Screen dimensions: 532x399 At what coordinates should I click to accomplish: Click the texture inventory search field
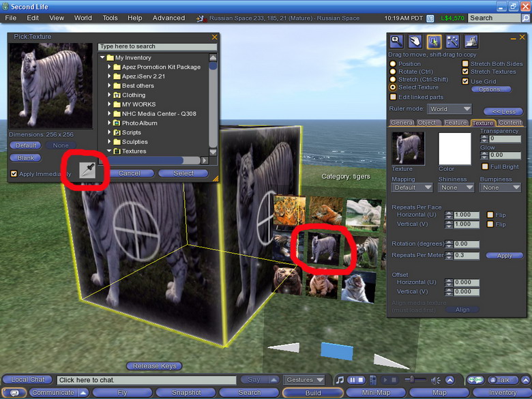click(x=158, y=46)
